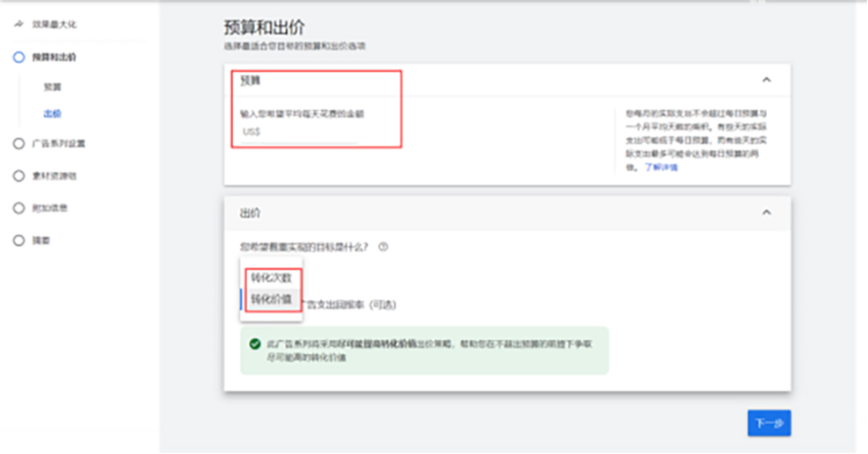Click the help icon beside the bidding question

point(384,247)
